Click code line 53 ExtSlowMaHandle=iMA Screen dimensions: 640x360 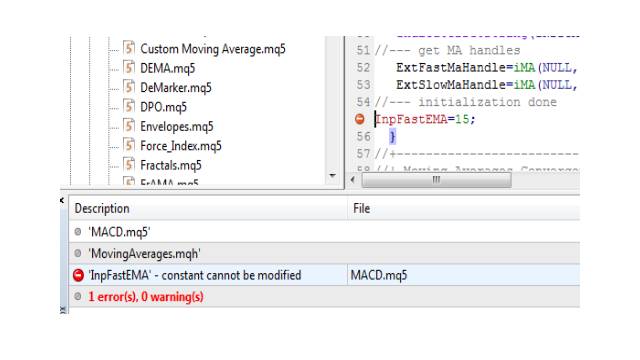click(487, 84)
